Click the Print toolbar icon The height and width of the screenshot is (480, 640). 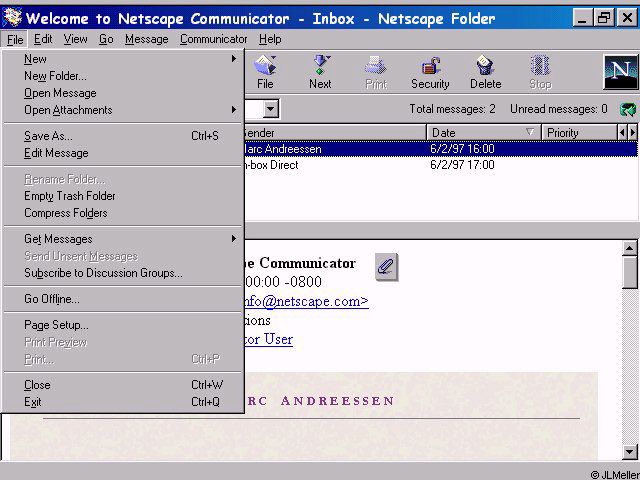(376, 72)
